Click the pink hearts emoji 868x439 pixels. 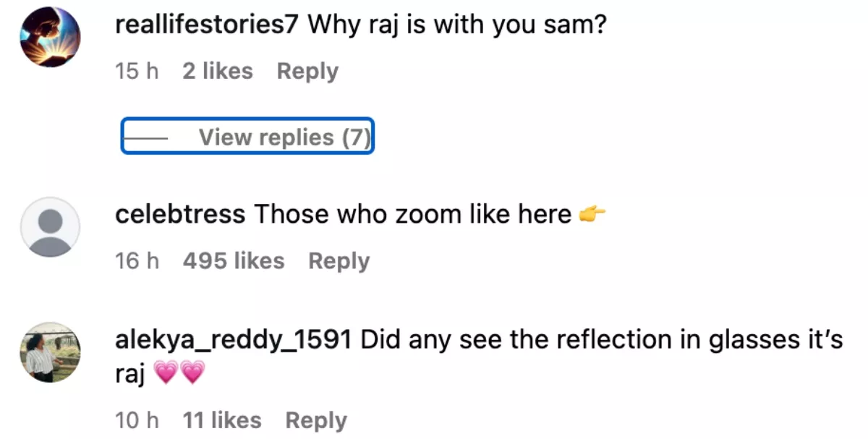point(180,374)
